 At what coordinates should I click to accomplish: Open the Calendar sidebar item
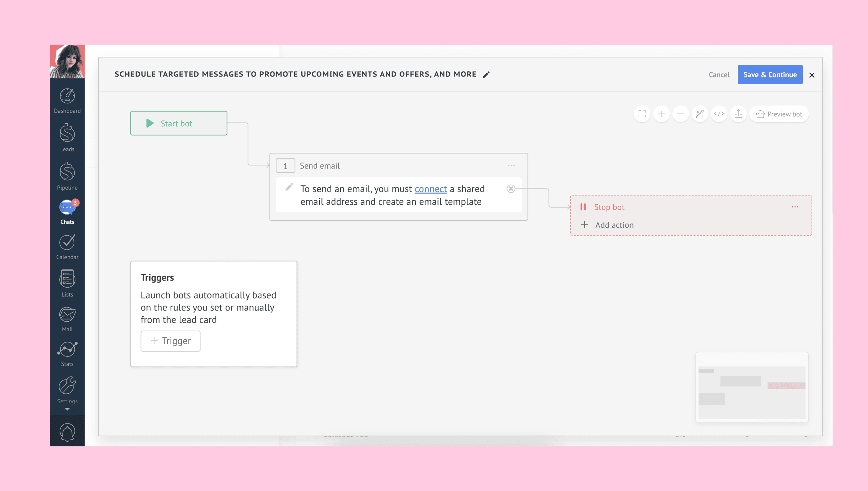pos(67,247)
